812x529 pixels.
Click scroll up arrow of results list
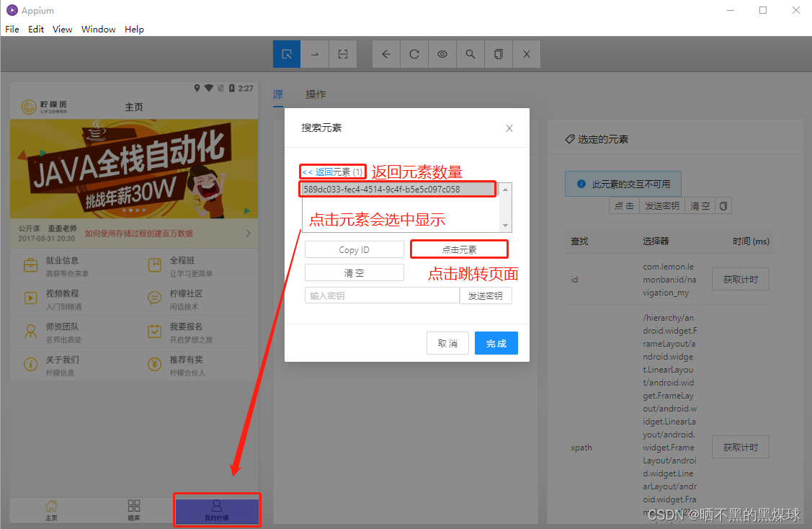click(506, 190)
